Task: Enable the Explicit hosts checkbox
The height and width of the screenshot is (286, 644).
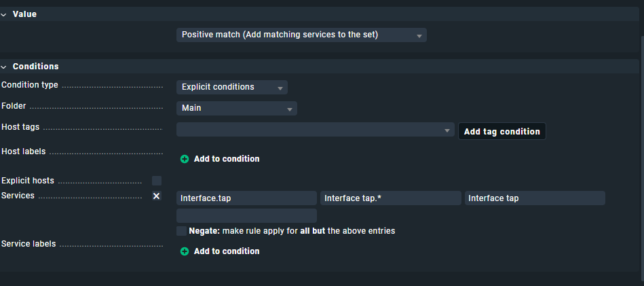Action: click(157, 181)
